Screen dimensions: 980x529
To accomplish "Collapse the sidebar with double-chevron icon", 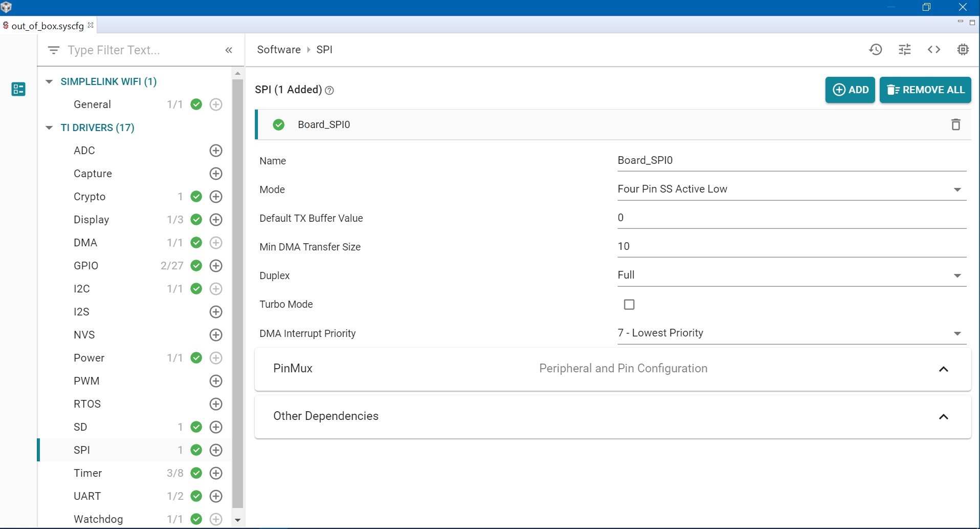I will point(229,50).
